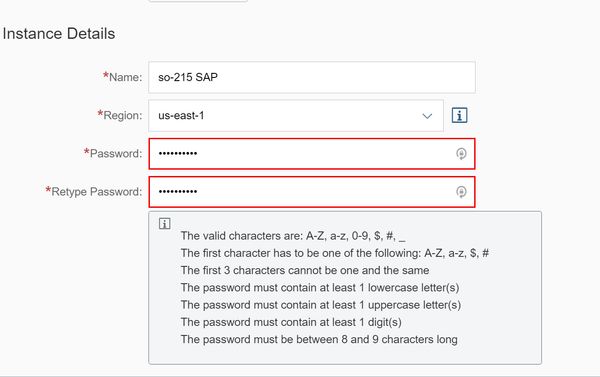This screenshot has height=377, width=600.
Task: Click the Instance Details heading
Action: [x=59, y=34]
